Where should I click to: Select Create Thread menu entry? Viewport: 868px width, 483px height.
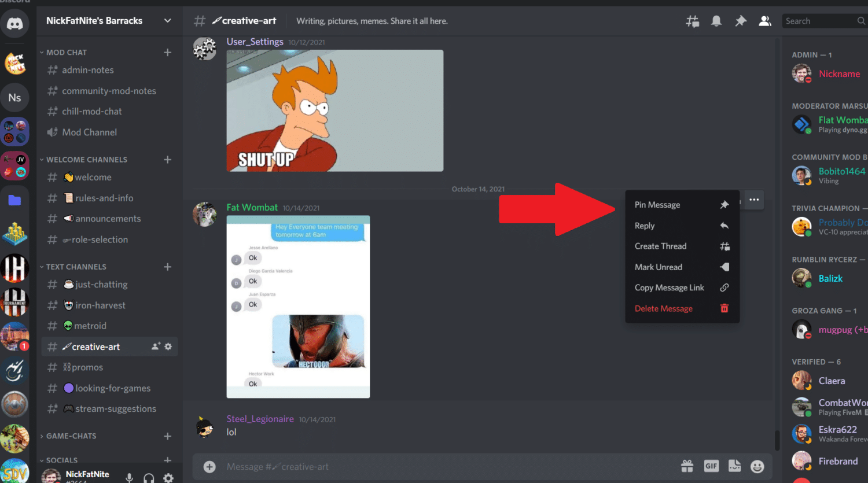click(682, 246)
